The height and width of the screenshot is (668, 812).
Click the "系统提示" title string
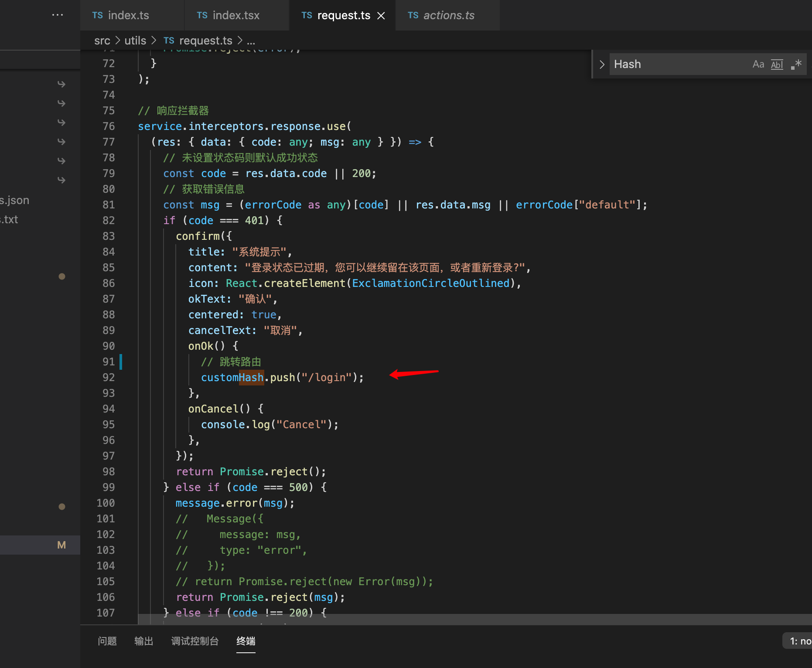pyautogui.click(x=259, y=252)
